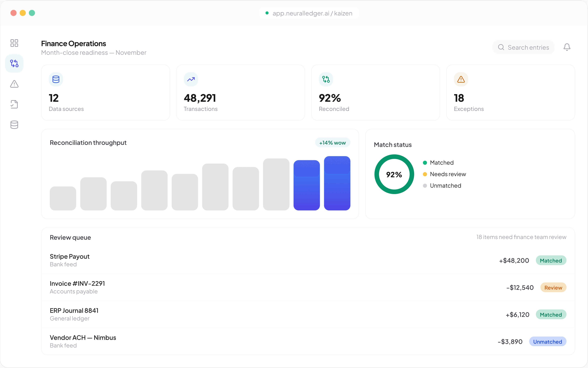588x368 pixels.
Task: Click the -$12,540 amount
Action: 520,287
